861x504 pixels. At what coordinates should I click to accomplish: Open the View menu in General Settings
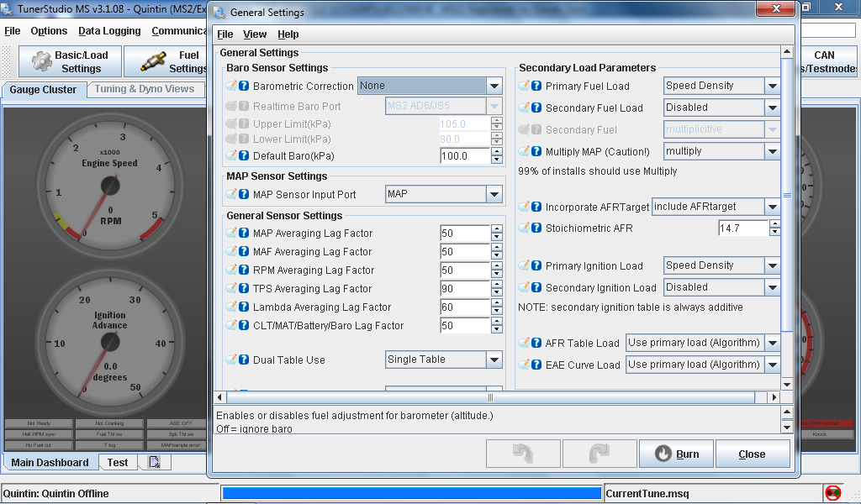(x=255, y=34)
